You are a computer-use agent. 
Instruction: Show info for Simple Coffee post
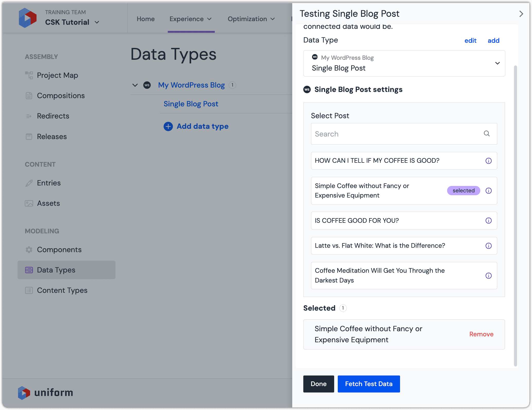point(489,191)
